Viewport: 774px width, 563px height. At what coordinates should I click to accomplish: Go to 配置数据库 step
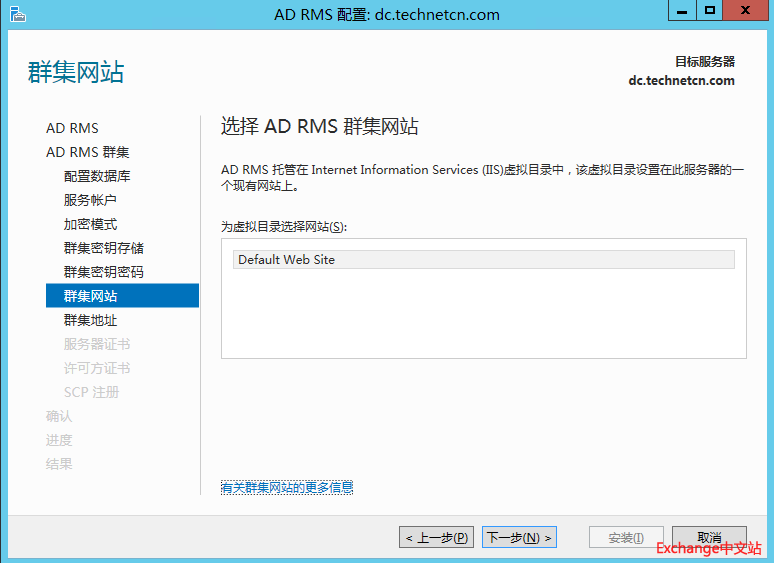tap(97, 176)
